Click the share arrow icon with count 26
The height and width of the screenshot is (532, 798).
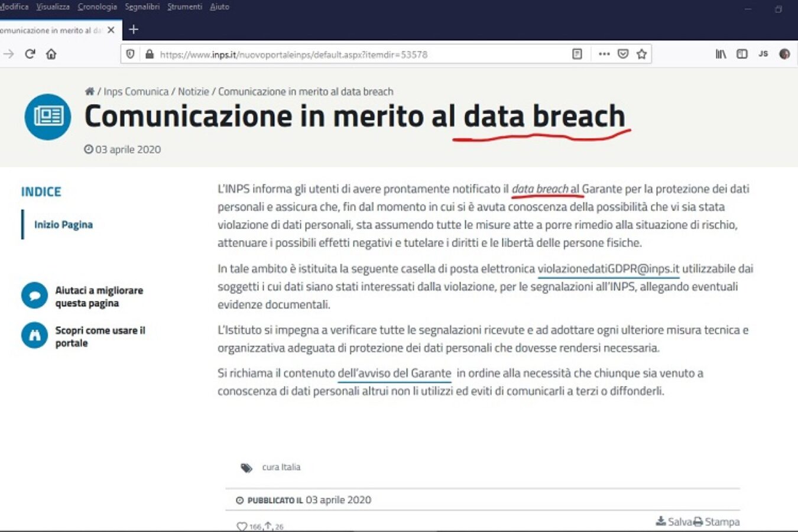pyautogui.click(x=268, y=525)
